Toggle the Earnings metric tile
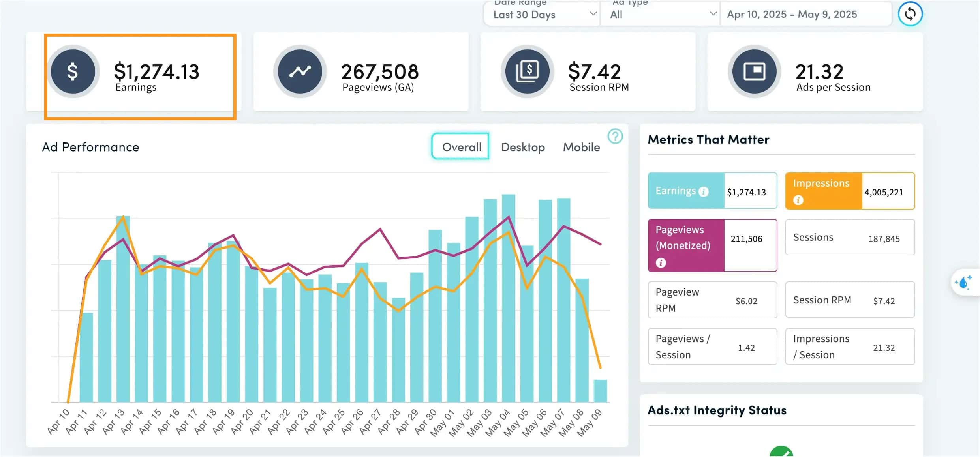This screenshot has width=980, height=457. point(712,191)
